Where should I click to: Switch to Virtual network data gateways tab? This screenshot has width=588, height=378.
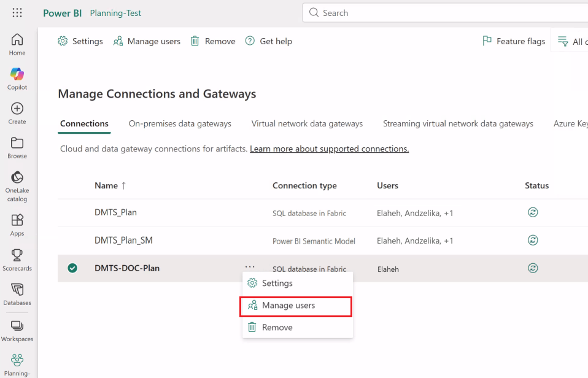coord(307,123)
